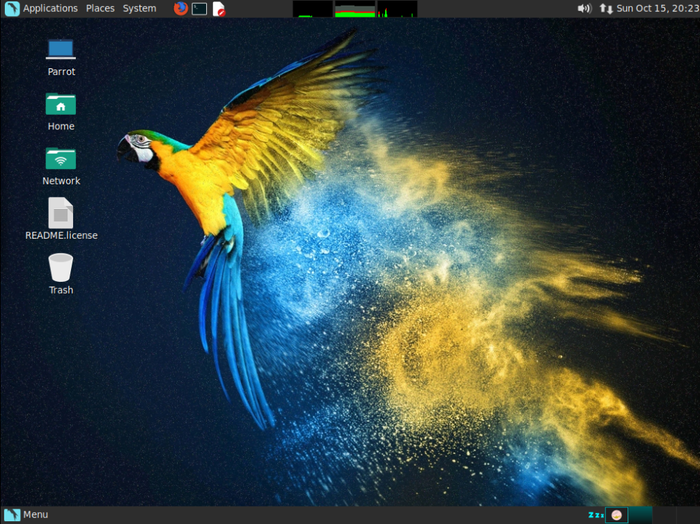Open the Network desktop icon
The image size is (700, 524).
61,159
